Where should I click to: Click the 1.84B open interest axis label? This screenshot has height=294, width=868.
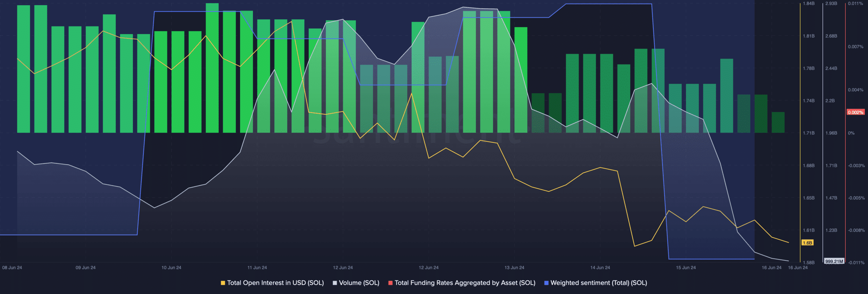tap(809, 3)
